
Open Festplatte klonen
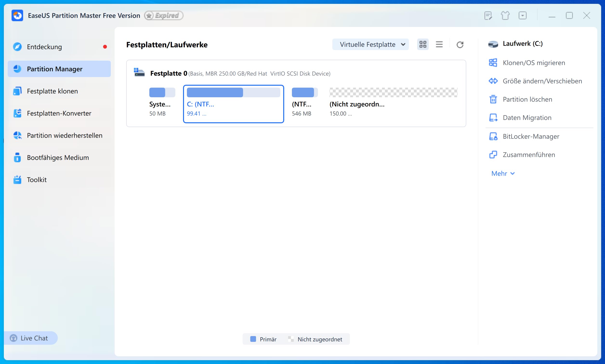59,91
